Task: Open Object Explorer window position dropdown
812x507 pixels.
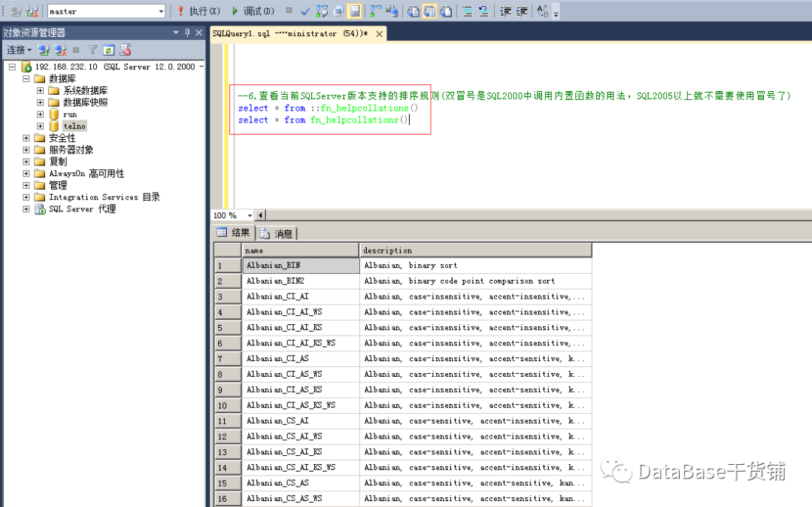Action: pyautogui.click(x=176, y=32)
